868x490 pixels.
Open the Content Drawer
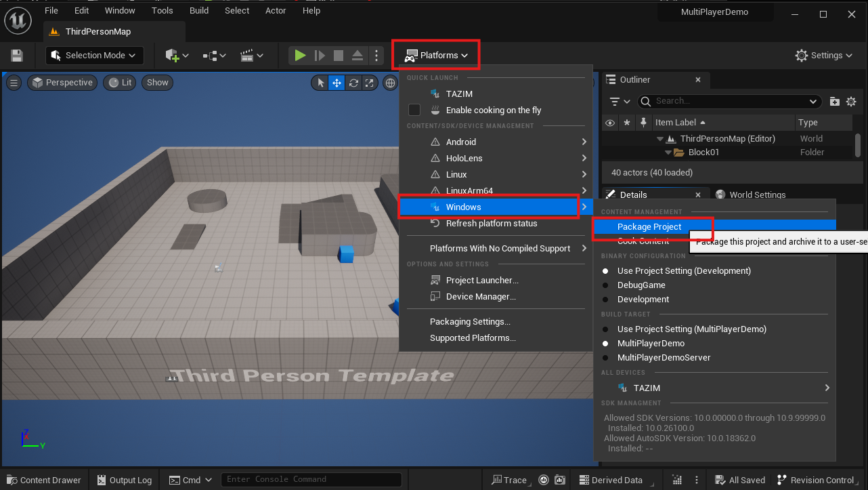[43, 480]
